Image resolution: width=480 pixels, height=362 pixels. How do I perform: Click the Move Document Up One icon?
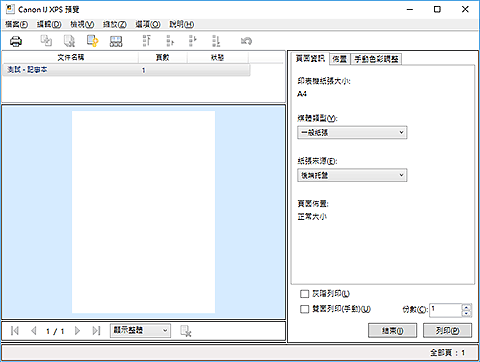(170, 41)
